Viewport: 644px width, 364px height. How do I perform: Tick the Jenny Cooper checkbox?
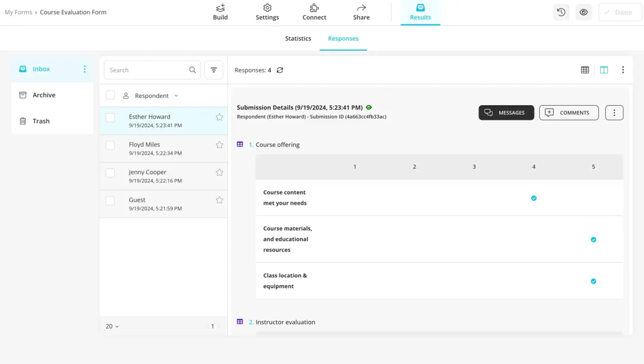coord(110,173)
